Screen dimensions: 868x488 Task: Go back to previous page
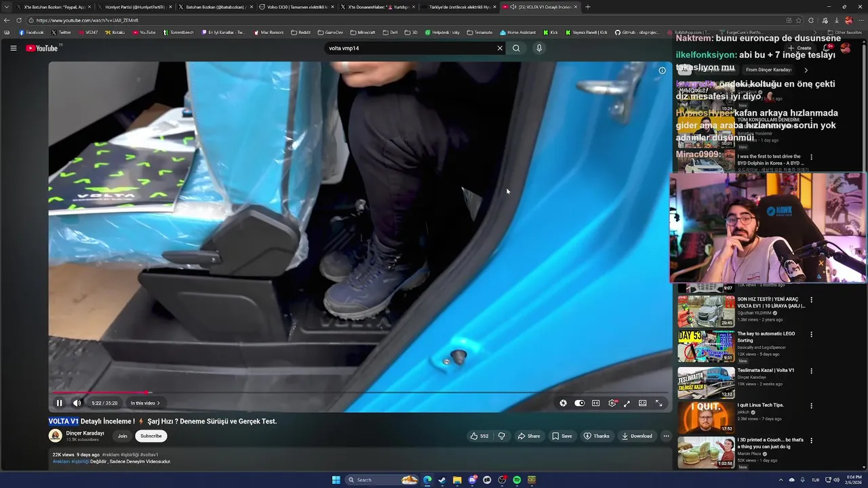[x=7, y=20]
